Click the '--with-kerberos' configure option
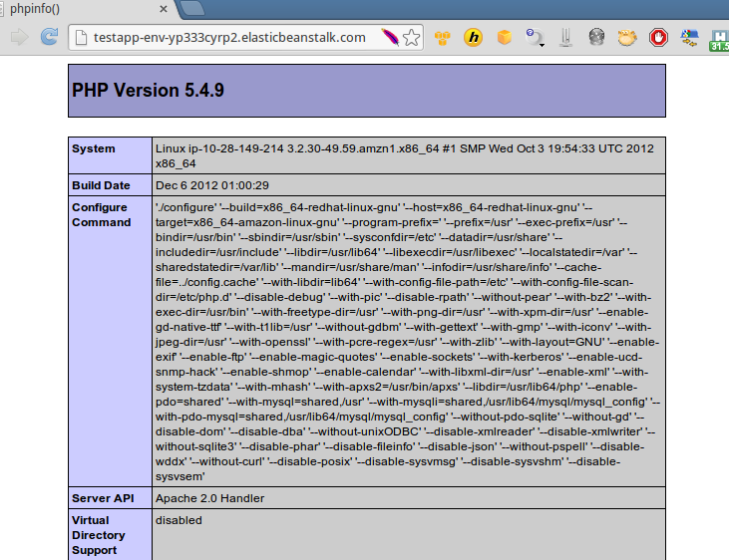The height and width of the screenshot is (560, 729). point(522,357)
